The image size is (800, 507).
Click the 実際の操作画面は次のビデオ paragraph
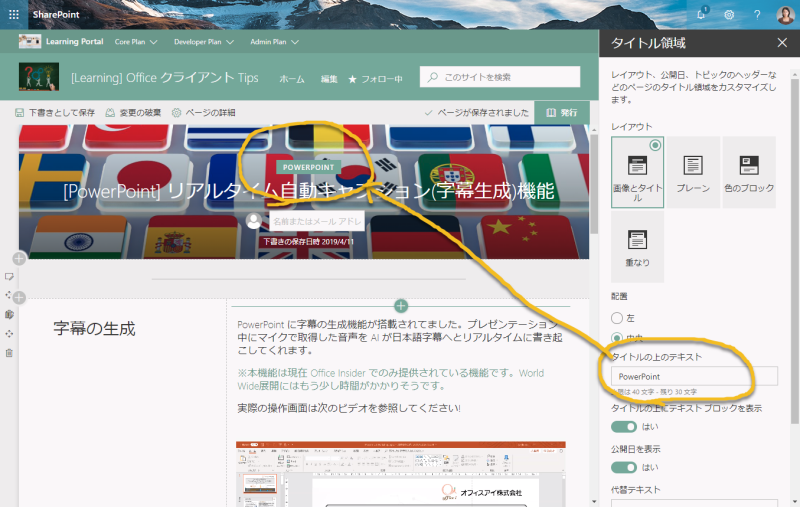pyautogui.click(x=349, y=408)
